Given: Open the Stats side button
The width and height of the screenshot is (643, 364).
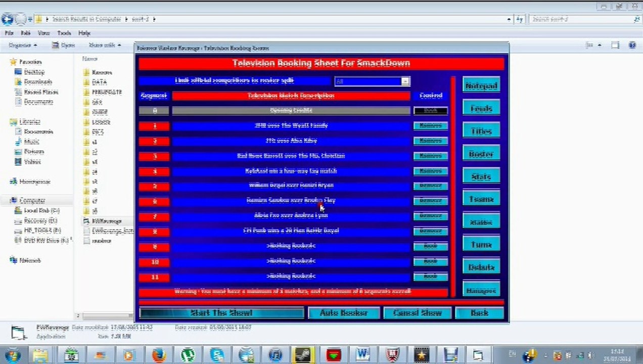Looking at the screenshot, I should point(481,176).
